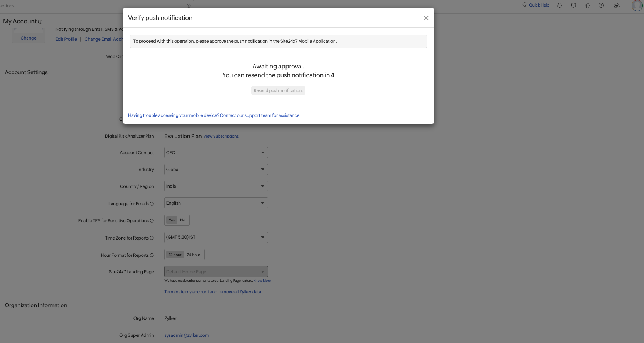644x343 pixels.
Task: Clear the search box with the x icon
Action: (x=189, y=6)
